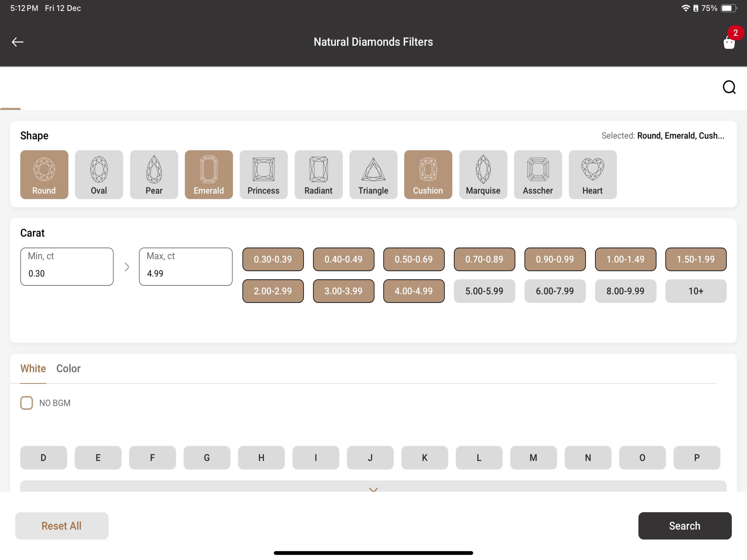
Task: Toggle the 0.70-0.89 carat range
Action: (x=484, y=259)
